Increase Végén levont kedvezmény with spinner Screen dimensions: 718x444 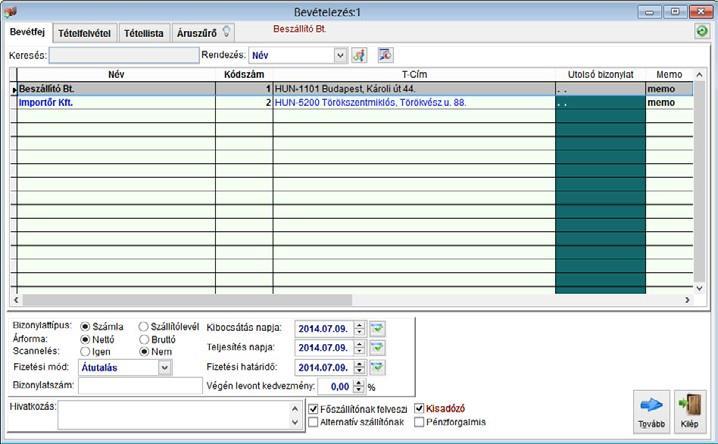tap(359, 383)
